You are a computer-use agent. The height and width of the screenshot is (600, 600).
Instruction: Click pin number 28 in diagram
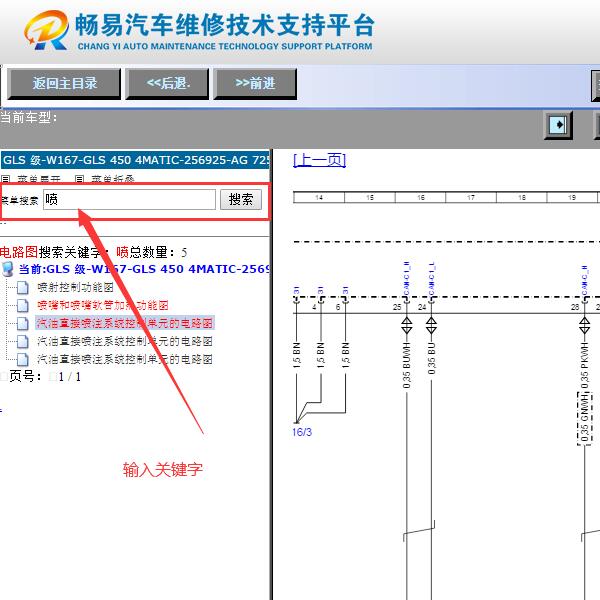pyautogui.click(x=575, y=307)
